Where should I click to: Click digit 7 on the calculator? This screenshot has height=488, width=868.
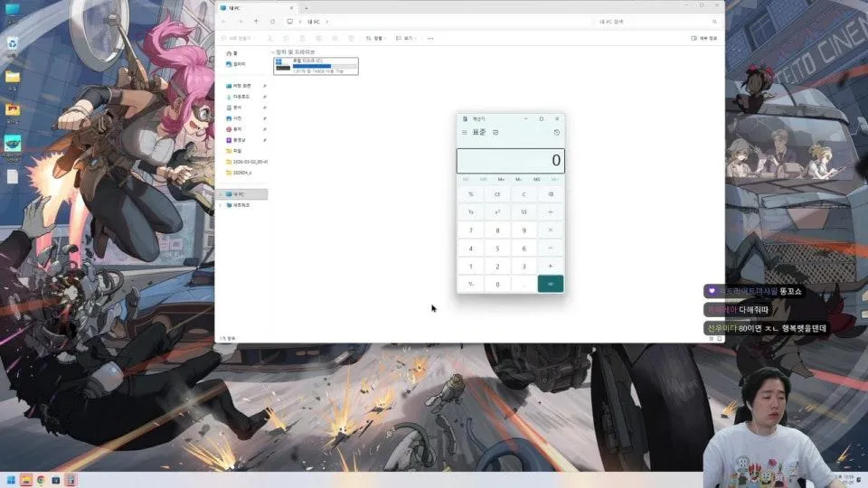click(x=470, y=230)
